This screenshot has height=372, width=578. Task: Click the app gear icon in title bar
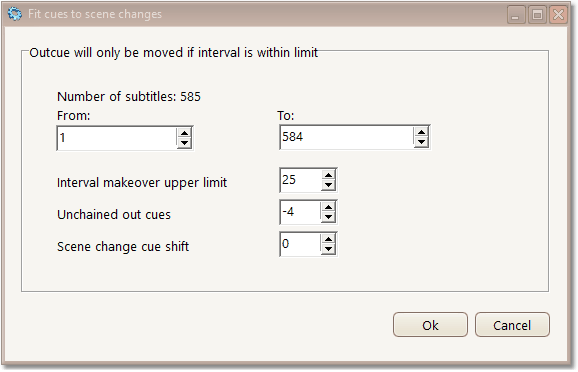[x=15, y=14]
